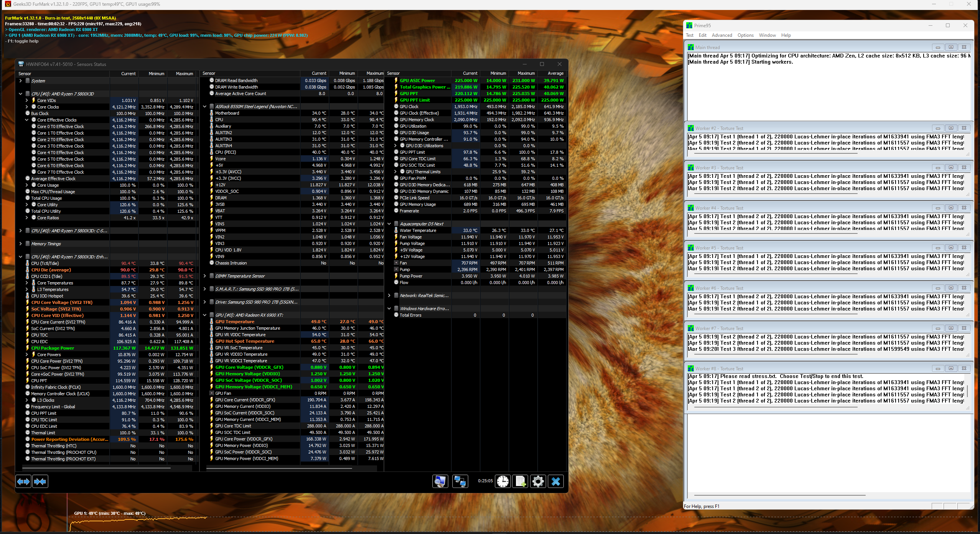Close sensors with the blue X
This screenshot has width=980, height=534.
pos(556,481)
